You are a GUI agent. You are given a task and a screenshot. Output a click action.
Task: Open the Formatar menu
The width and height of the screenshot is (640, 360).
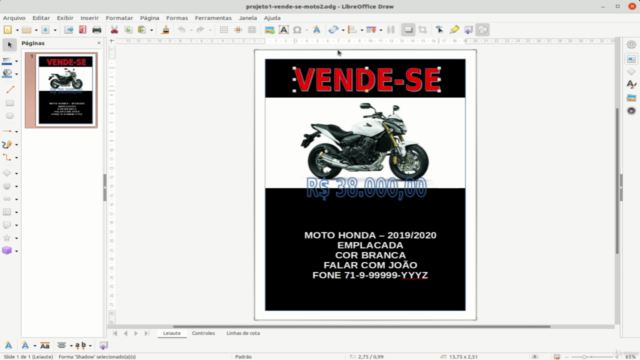coord(119,18)
